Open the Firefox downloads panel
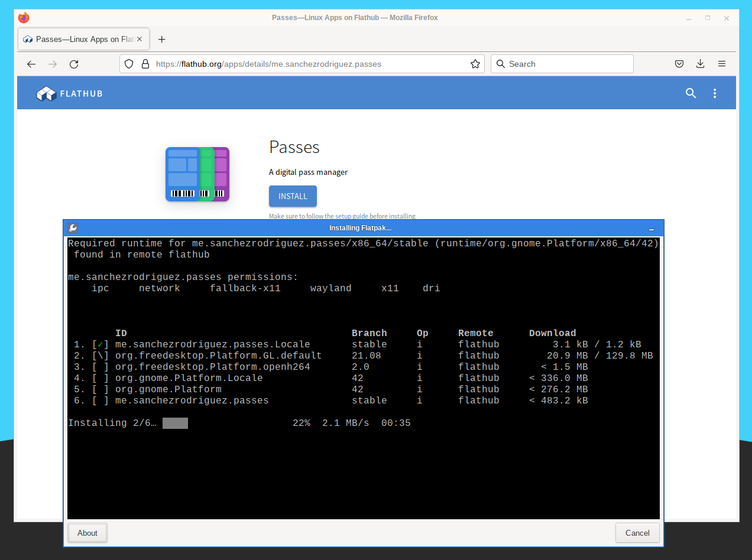The width and height of the screenshot is (752, 560). (701, 64)
